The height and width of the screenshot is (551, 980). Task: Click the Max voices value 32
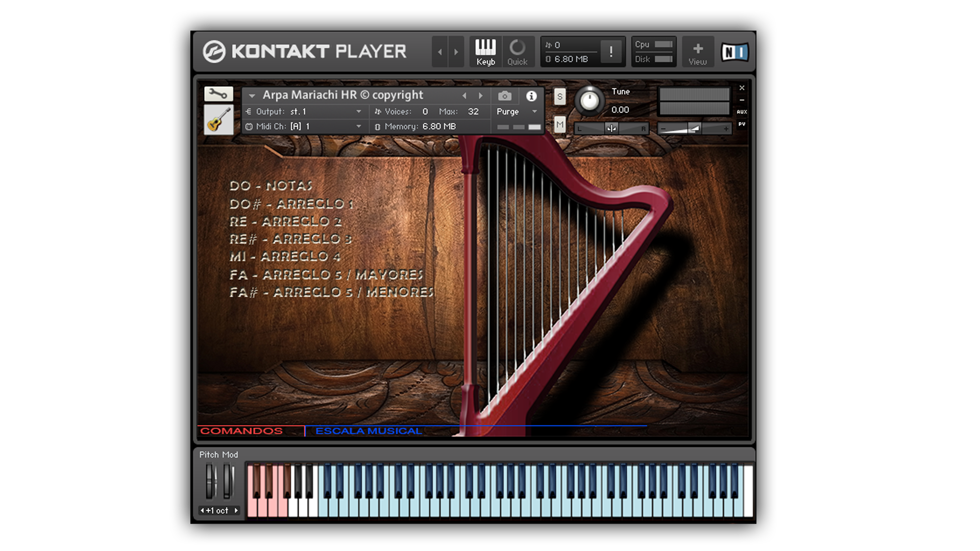pyautogui.click(x=473, y=111)
